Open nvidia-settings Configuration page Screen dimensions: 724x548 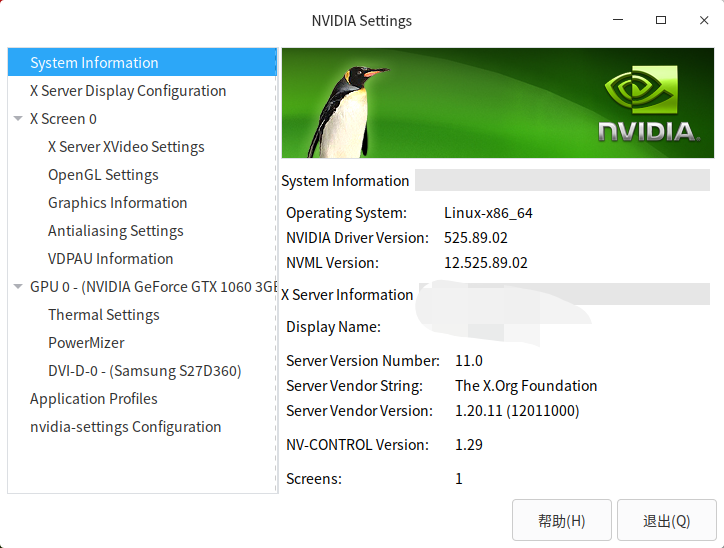tap(125, 427)
